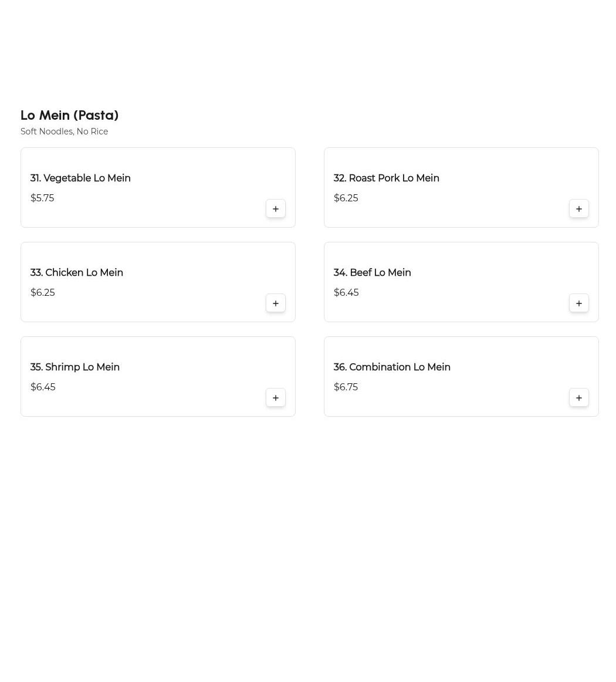Open the 31. Vegetable Lo Mein title
Screen dimensions: 616x682
(x=80, y=178)
